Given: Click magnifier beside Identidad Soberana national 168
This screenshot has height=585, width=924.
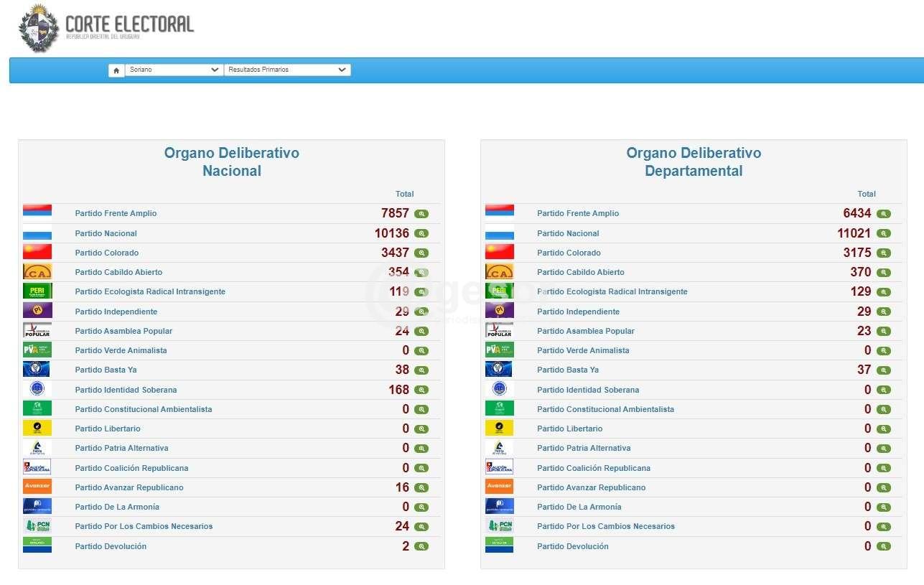Looking at the screenshot, I should (x=421, y=390).
